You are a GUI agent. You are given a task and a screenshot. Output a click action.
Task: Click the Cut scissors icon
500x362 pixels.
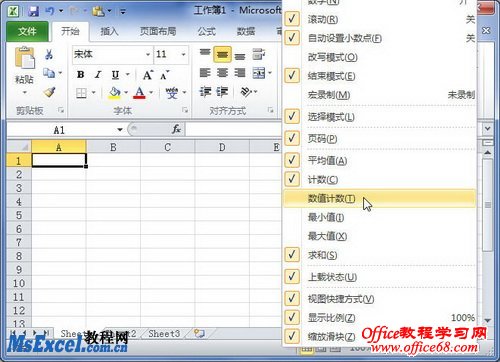(49, 54)
